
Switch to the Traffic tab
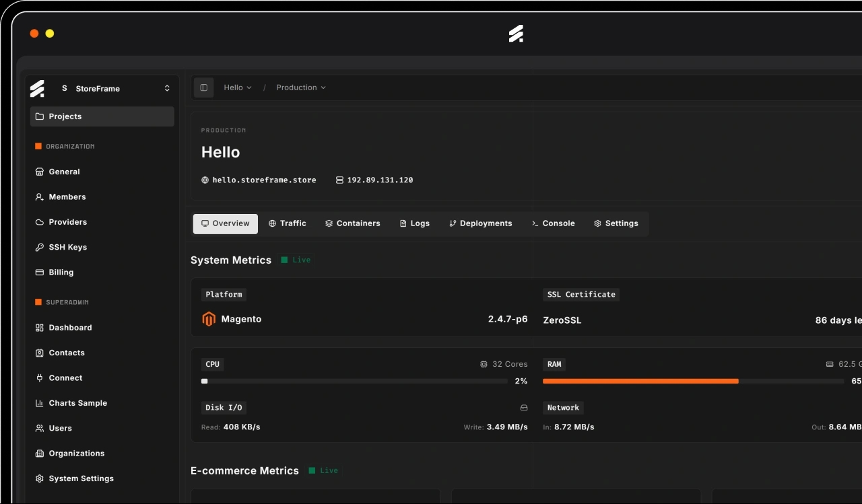tap(288, 223)
